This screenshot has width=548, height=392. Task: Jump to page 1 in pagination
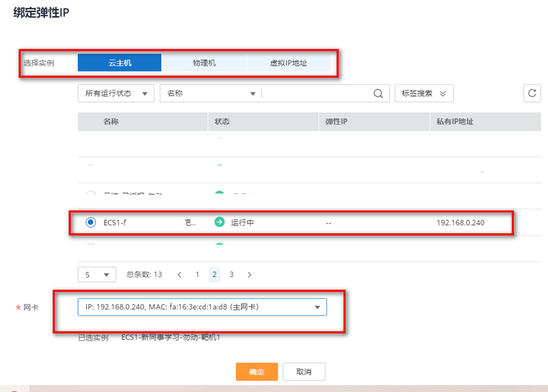[197, 275]
